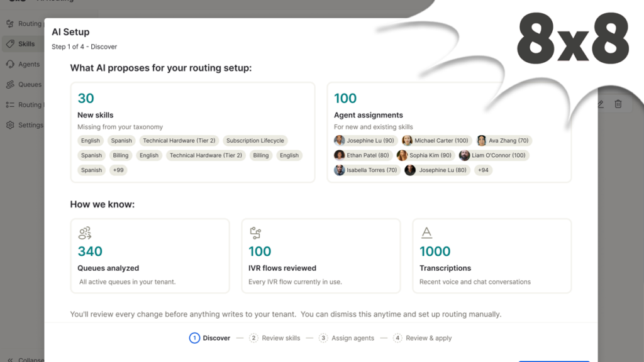
Task: Open the Agents sidebar section
Action: [x=23, y=64]
